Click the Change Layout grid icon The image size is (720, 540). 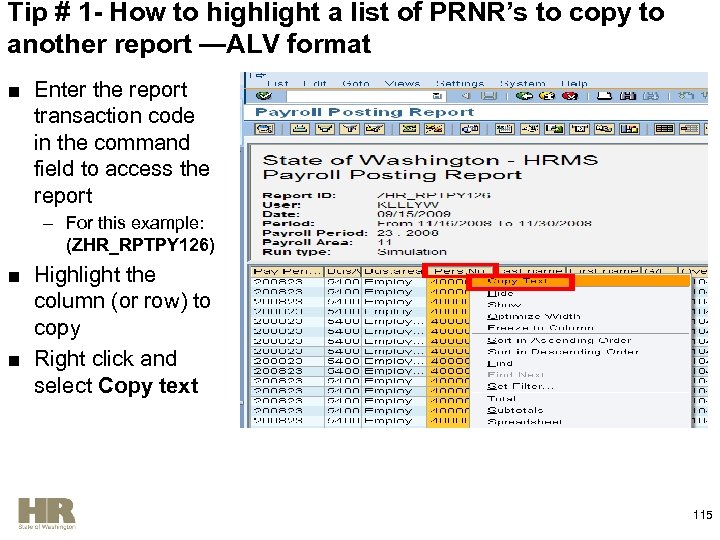click(664, 129)
